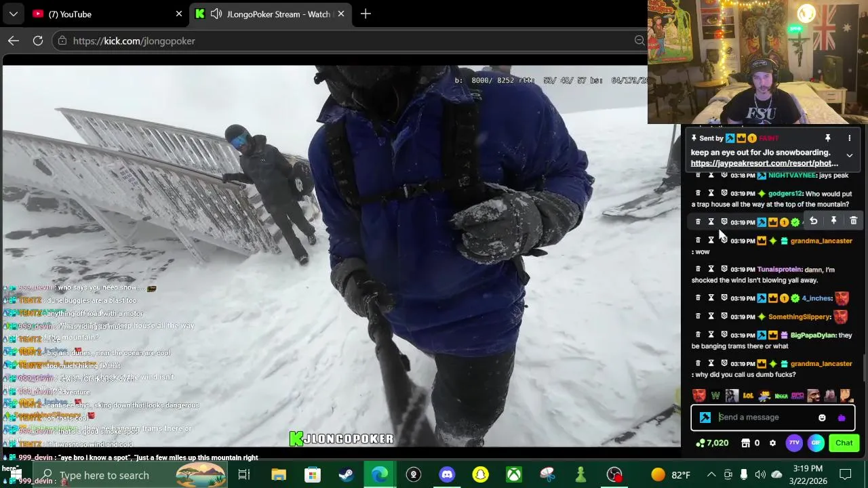Click the Windows taskbar search box

pos(129,475)
